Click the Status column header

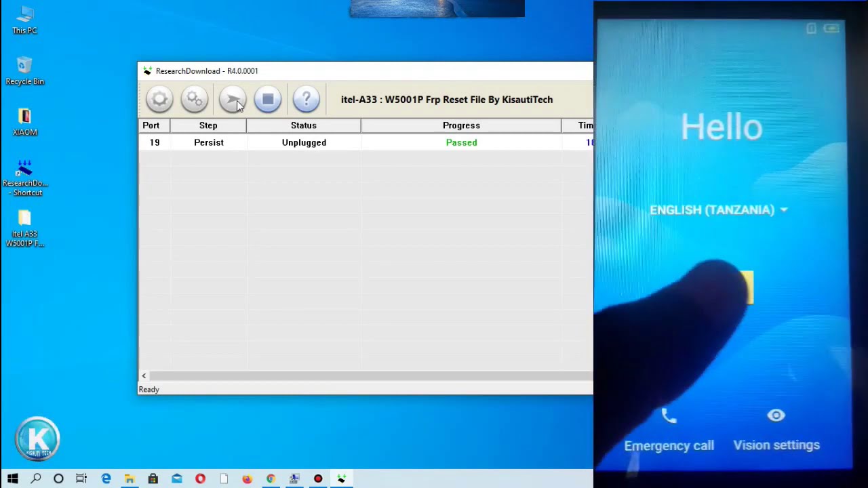tap(304, 125)
